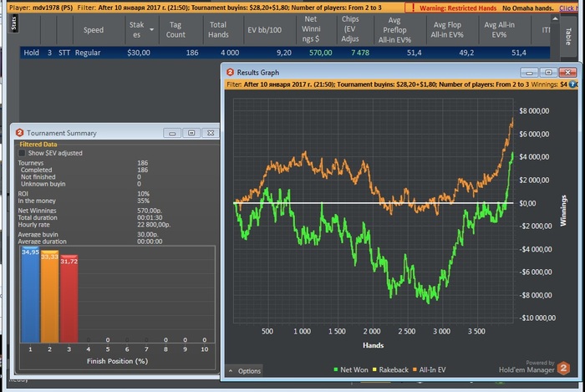Maximize the Tournament Summary window
Viewport: 585px width, 392px height.
(x=191, y=133)
